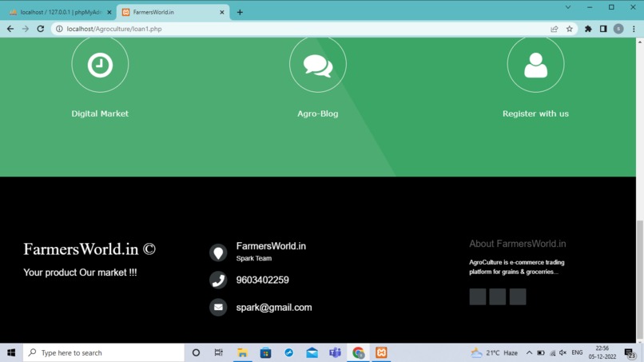Viewport: 644px width, 362px height.
Task: Toggle the browser side panel
Action: point(603,29)
